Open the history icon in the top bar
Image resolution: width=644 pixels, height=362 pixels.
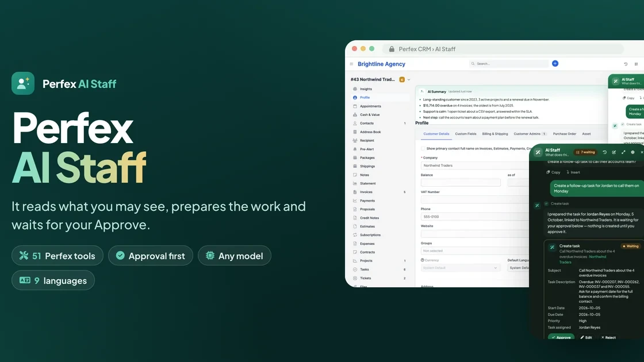pyautogui.click(x=626, y=64)
